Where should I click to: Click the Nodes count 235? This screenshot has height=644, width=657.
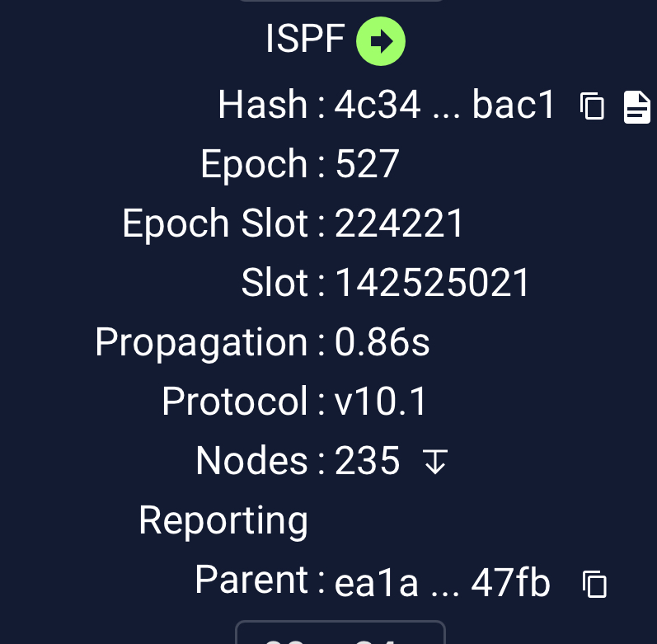368,462
